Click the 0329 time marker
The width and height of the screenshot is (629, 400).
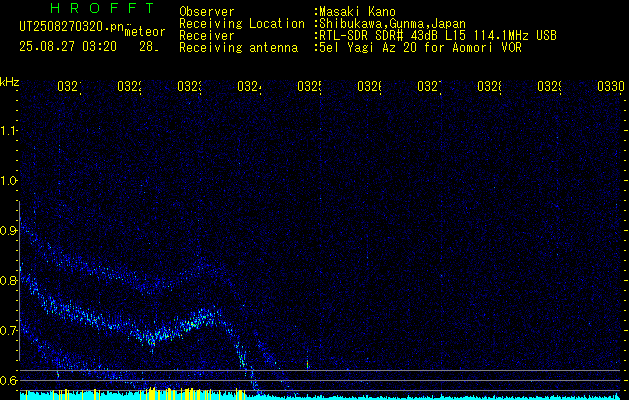pyautogui.click(x=550, y=86)
